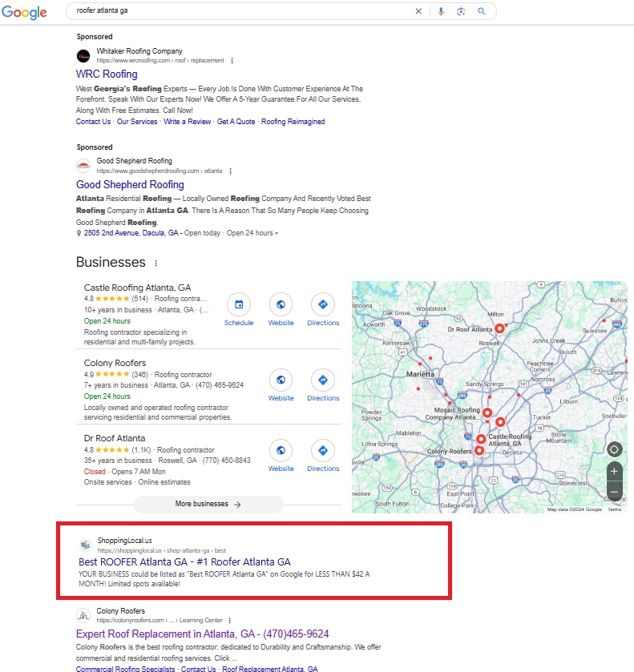Open Website icon for Colony Roofers listing

pos(281,380)
